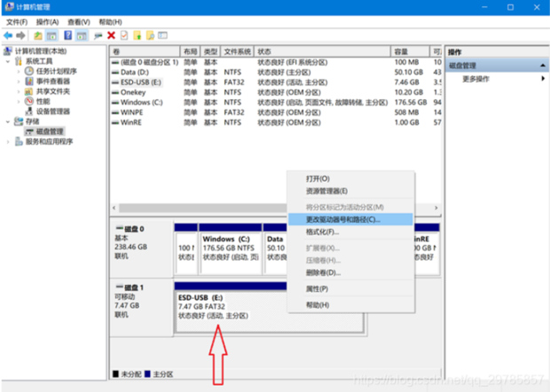Viewport: 550px width, 392px height.
Task: Sort by Capacity (容量) column header
Action: [410, 52]
